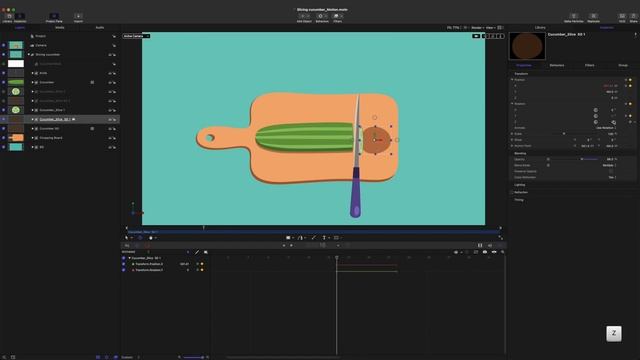Toggle visibility of the Camera layer
Viewport: 640px width, 360px height.
(4, 45)
